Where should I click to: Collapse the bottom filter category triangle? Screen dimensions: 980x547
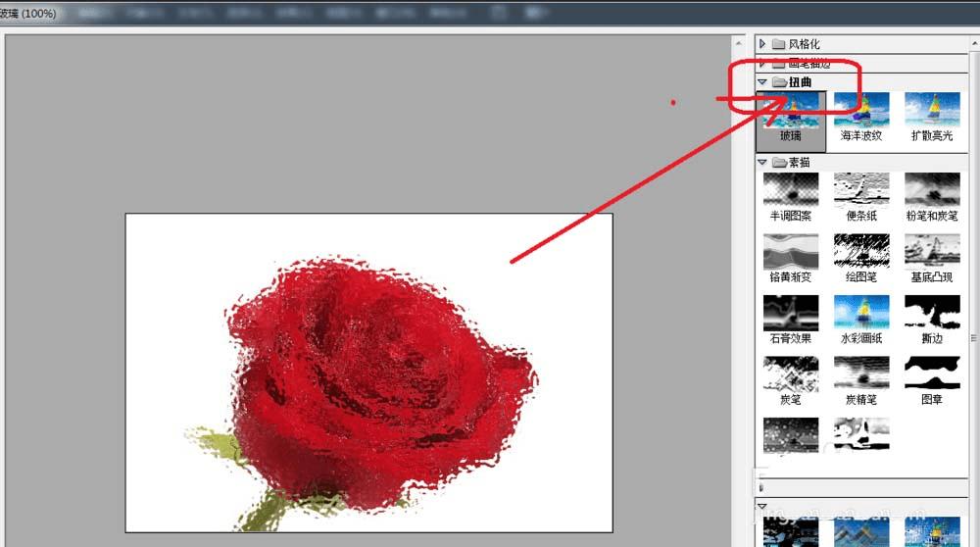(x=761, y=506)
